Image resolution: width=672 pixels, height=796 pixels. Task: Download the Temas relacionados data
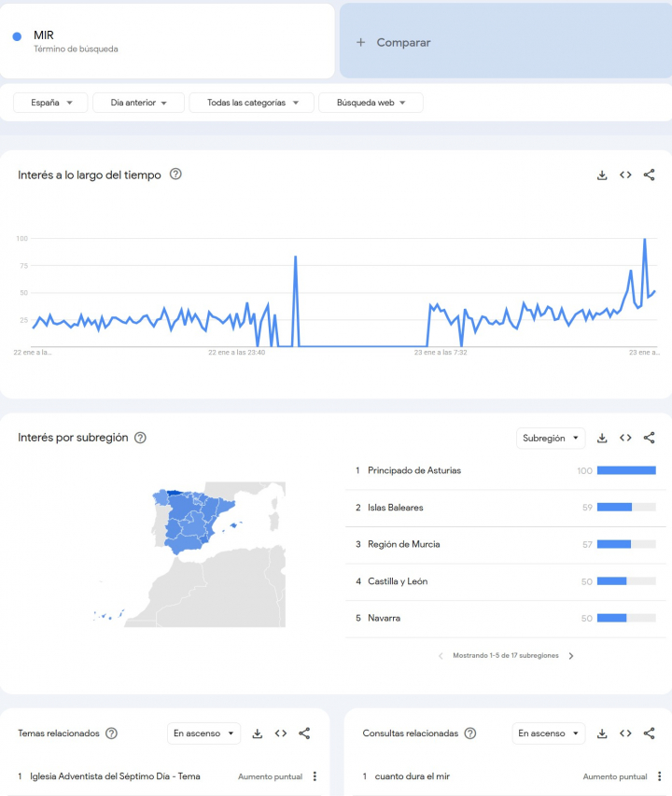tap(258, 733)
